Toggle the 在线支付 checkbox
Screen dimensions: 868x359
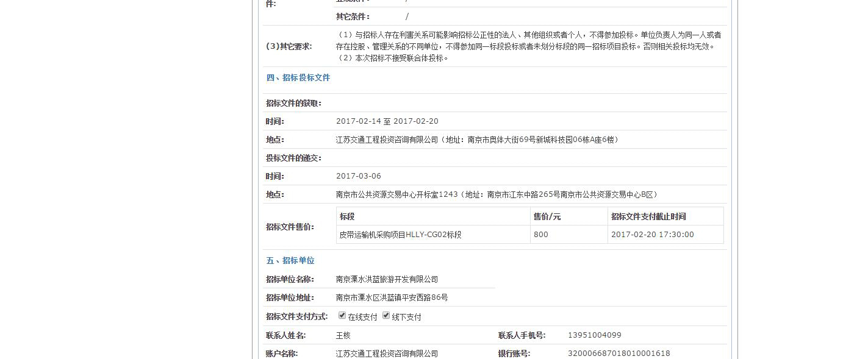tap(342, 315)
